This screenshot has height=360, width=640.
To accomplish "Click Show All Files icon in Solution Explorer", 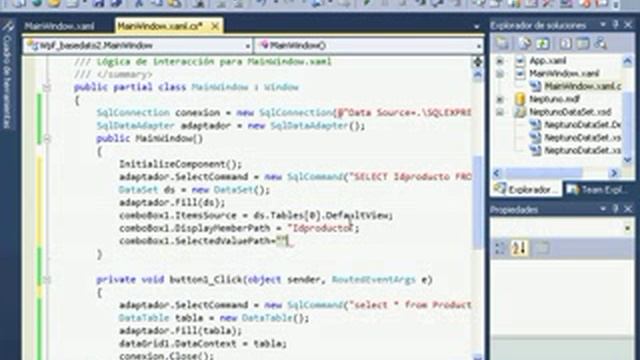I will (x=524, y=43).
